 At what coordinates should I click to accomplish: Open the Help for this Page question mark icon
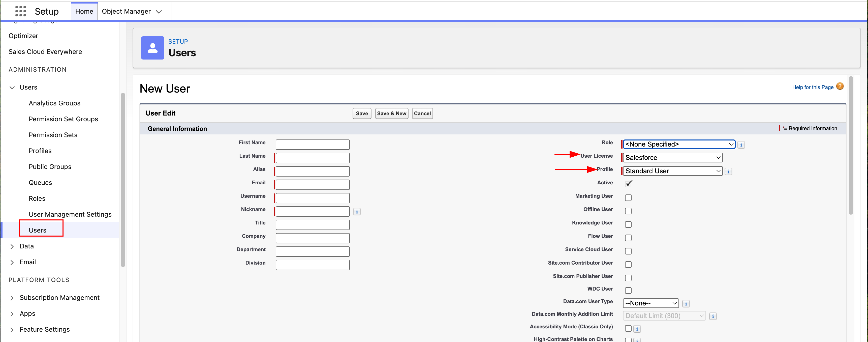coord(840,86)
